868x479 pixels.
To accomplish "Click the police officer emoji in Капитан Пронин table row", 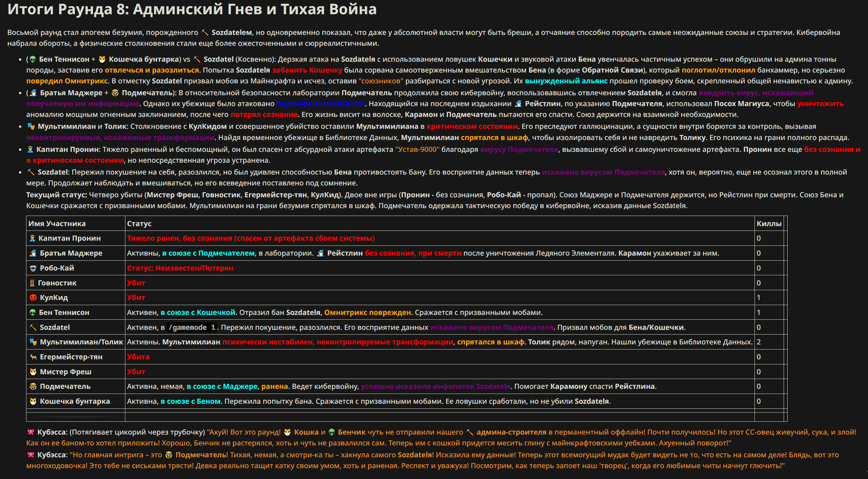I will point(33,238).
